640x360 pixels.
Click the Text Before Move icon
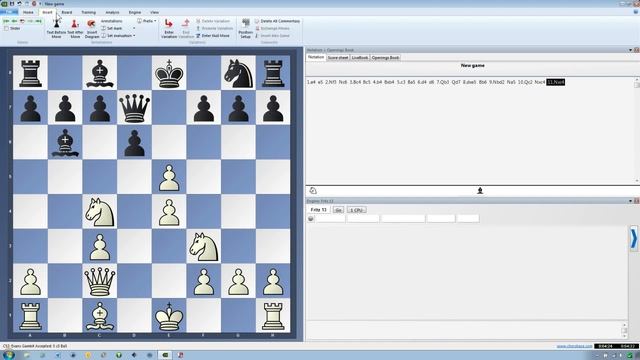(56, 24)
